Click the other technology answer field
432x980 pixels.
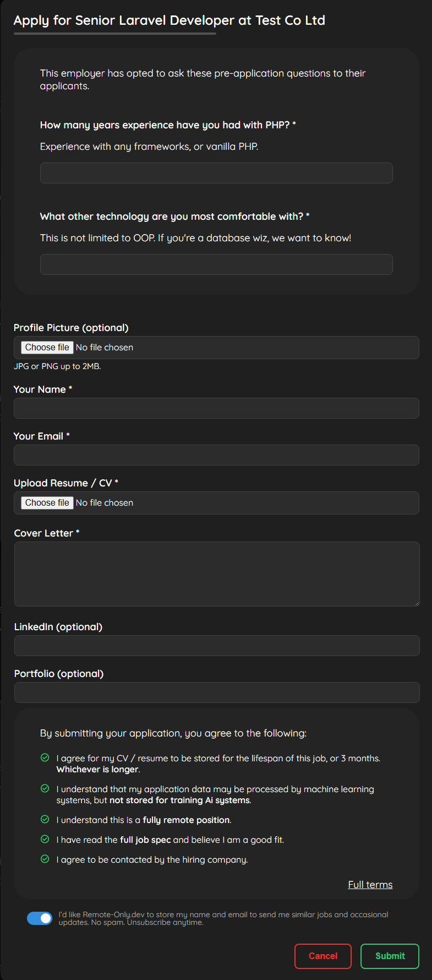coord(216,264)
